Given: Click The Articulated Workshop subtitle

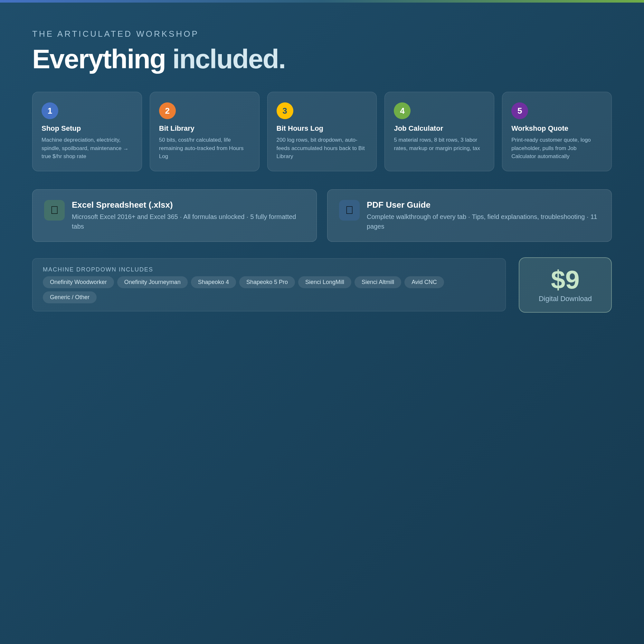Looking at the screenshot, I should click(x=115, y=34).
